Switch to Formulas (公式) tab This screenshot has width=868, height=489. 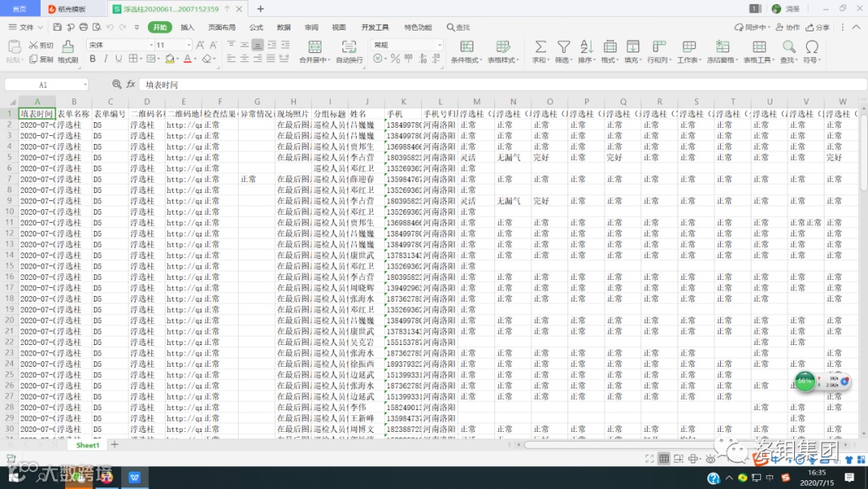[x=256, y=27]
